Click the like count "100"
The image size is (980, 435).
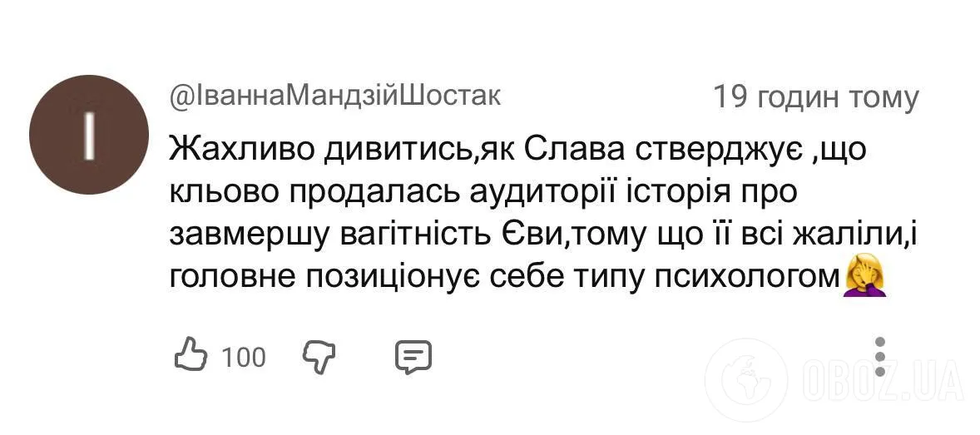click(x=244, y=358)
